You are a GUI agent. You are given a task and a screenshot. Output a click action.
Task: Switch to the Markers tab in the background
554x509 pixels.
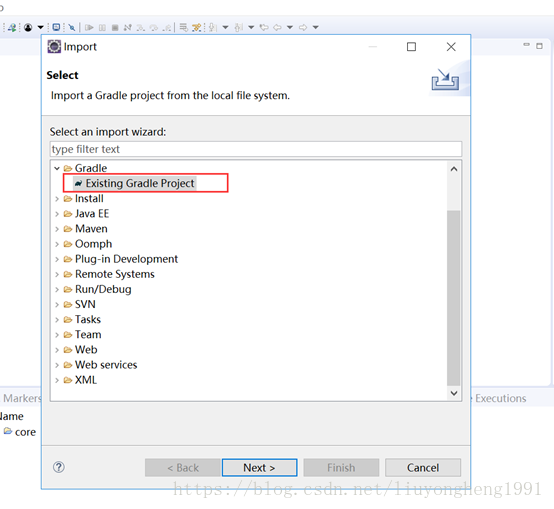pyautogui.click(x=22, y=398)
